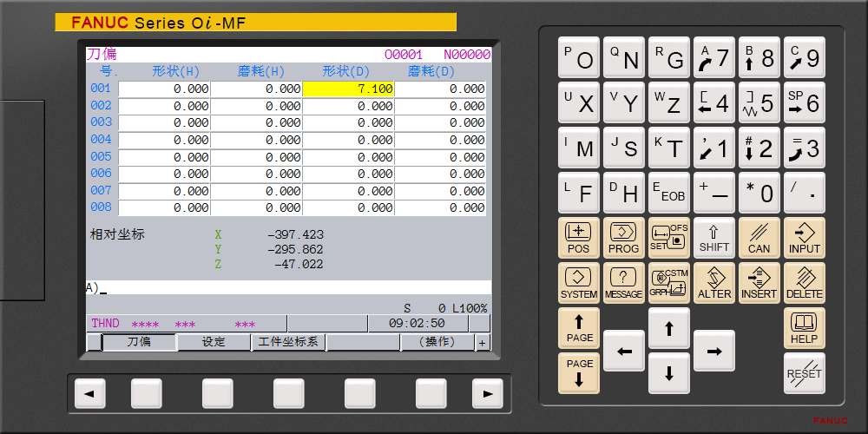Click the minus sign key
The image size is (868, 434).
pyautogui.click(x=714, y=193)
